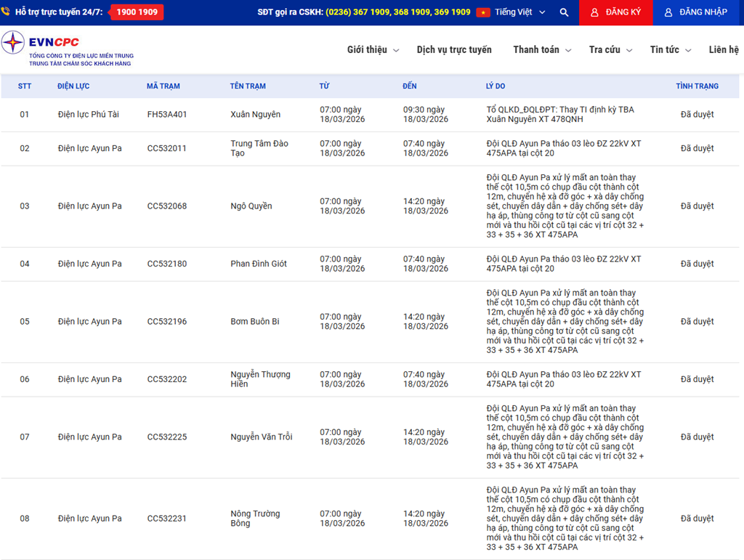Image resolution: width=744 pixels, height=560 pixels.
Task: Click station code CC532068
Action: [166, 206]
